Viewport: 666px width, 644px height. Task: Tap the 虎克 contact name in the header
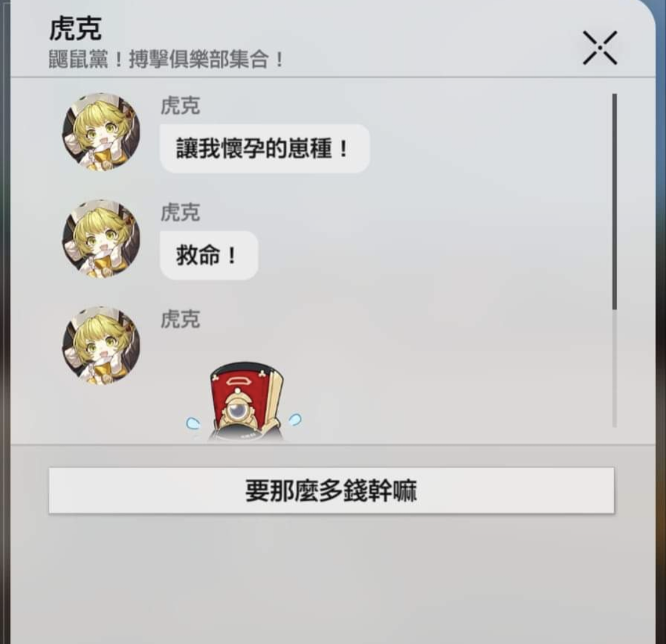tap(75, 30)
